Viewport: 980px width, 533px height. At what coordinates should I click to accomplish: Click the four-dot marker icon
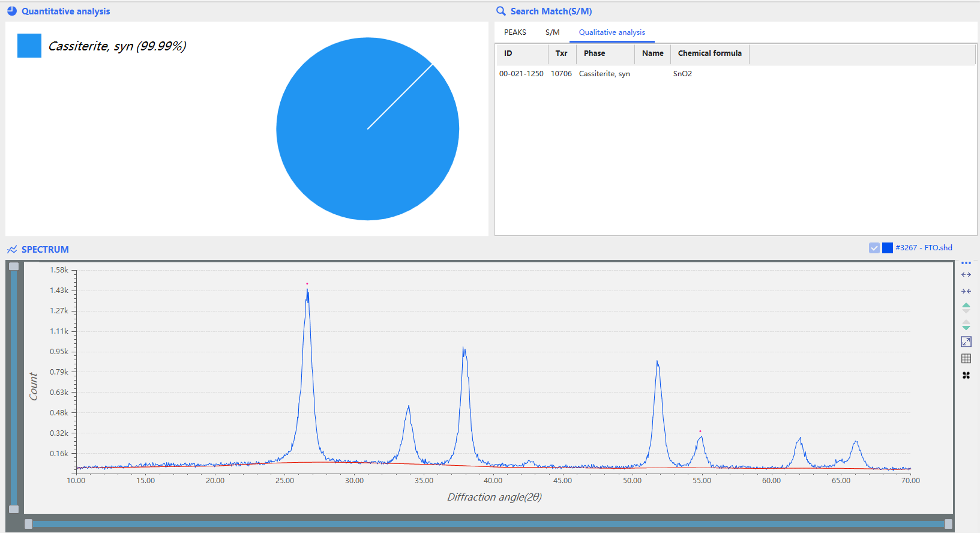pos(966,375)
